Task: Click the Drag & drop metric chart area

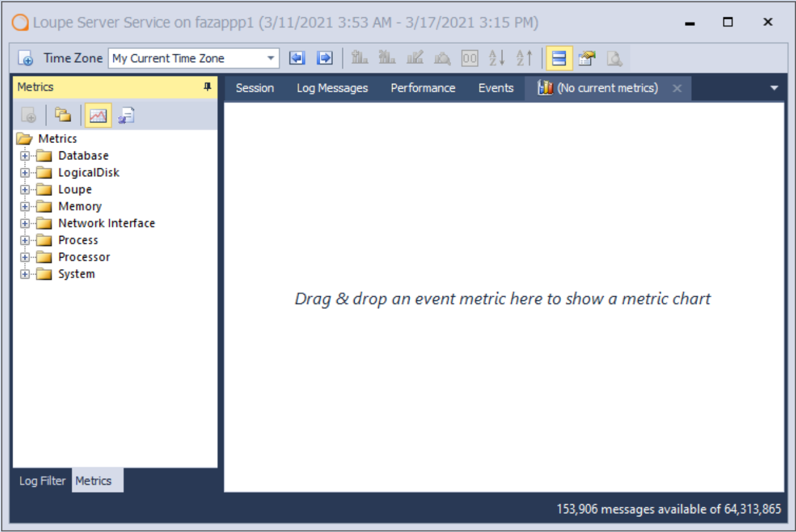Action: (503, 299)
